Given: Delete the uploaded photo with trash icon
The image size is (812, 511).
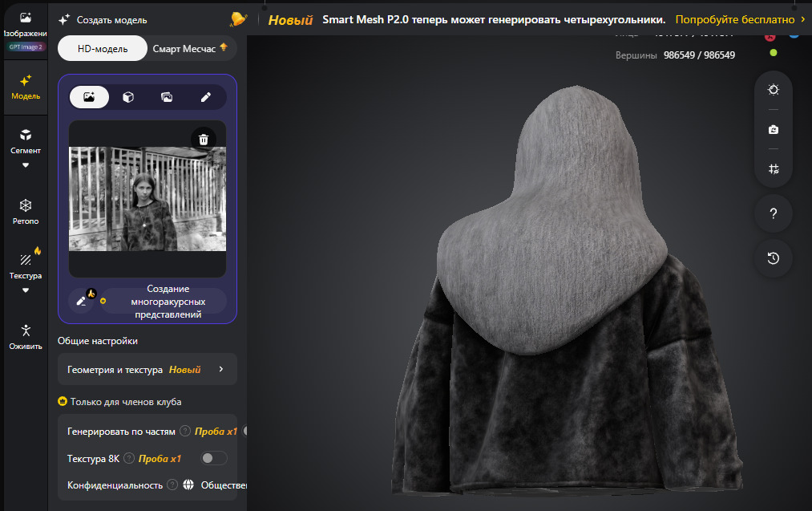Looking at the screenshot, I should coord(204,140).
